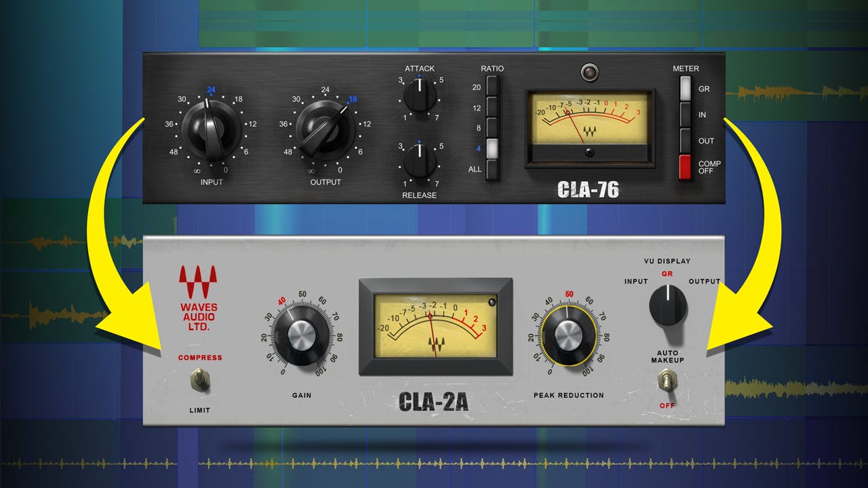Select ratio 4 button
Viewport: 868px width, 488px height.
(x=492, y=148)
